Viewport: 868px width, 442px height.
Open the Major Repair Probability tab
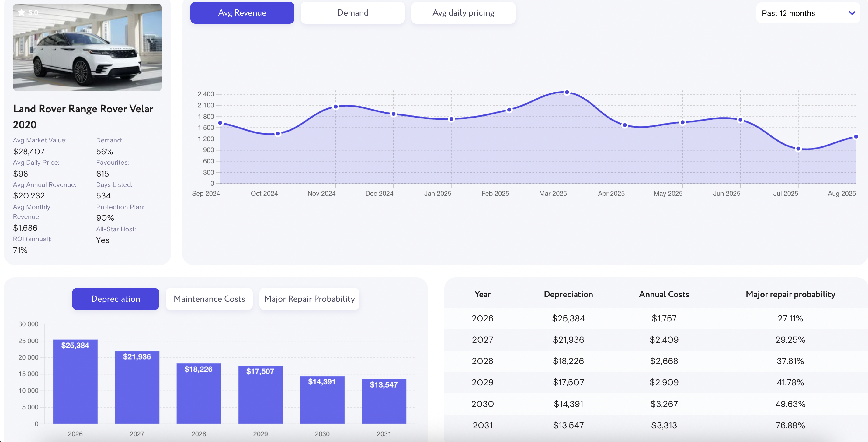coord(309,299)
